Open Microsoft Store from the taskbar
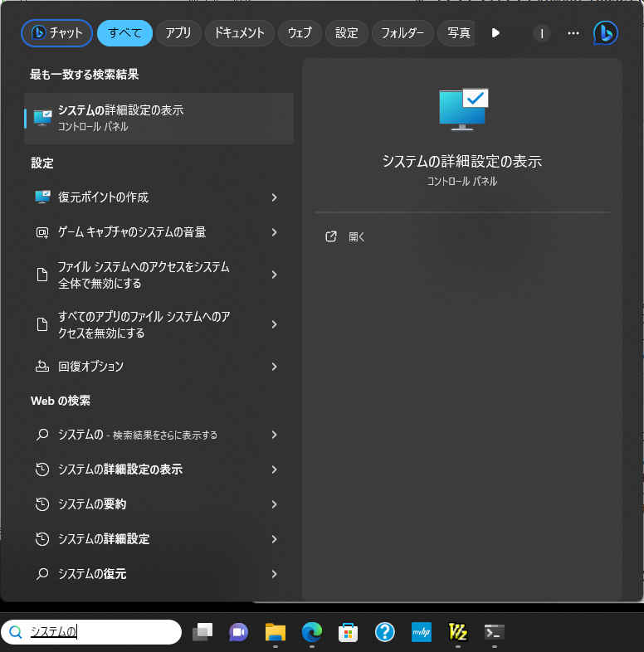The width and height of the screenshot is (644, 652). pyautogui.click(x=348, y=633)
